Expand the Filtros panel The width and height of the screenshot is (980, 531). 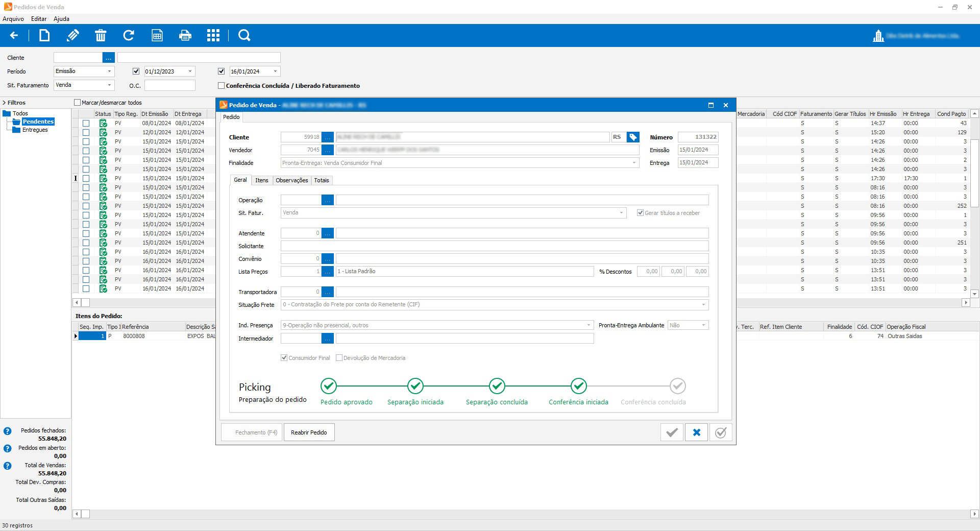4,103
